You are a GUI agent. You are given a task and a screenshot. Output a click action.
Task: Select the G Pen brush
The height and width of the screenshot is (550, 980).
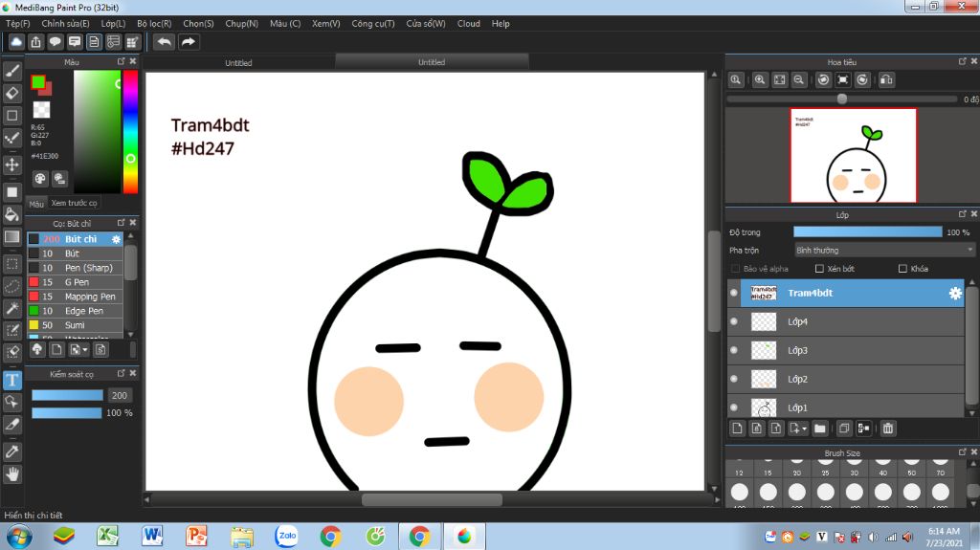pyautogui.click(x=75, y=282)
